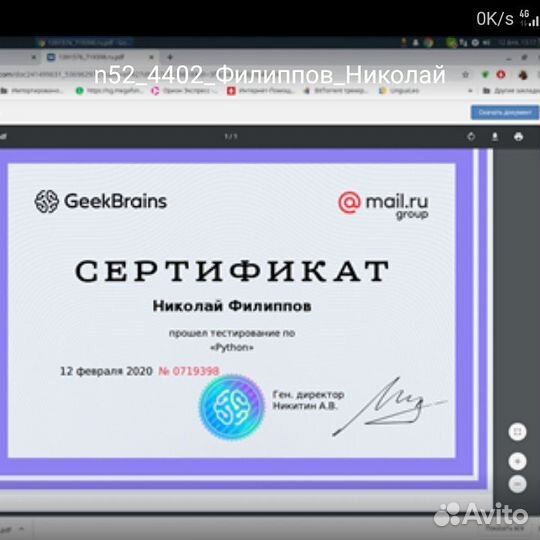540x540 pixels.
Task: Expand the downloaded file chevron in bottom shelf
Action: [x=21, y=529]
